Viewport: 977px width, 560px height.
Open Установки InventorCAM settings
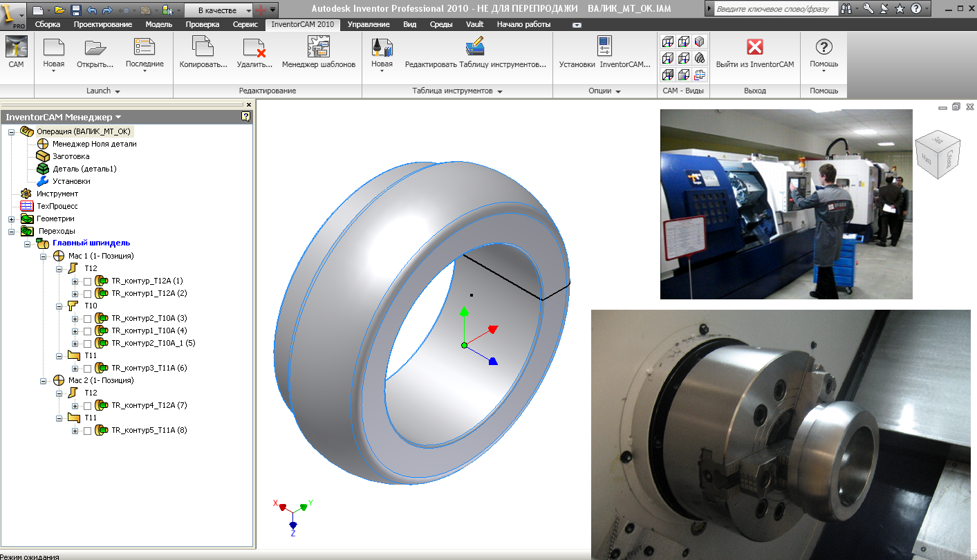[x=605, y=53]
